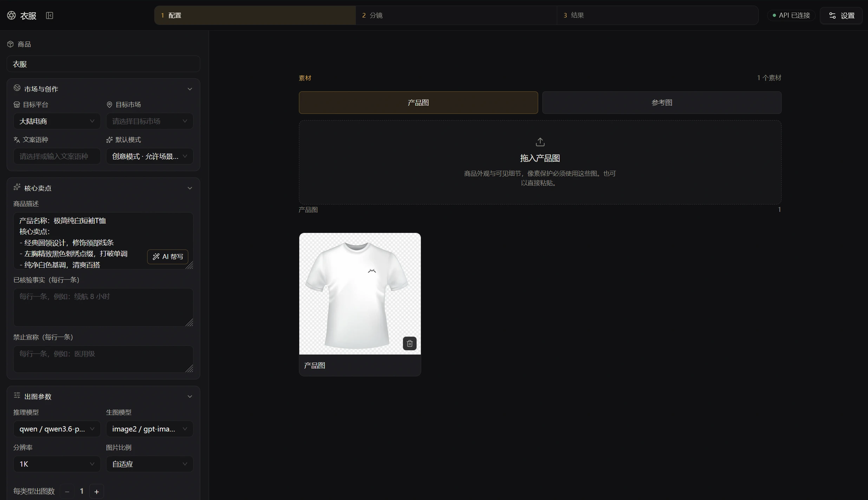
Task: Focus the 已核验事实 text area
Action: coord(103,307)
